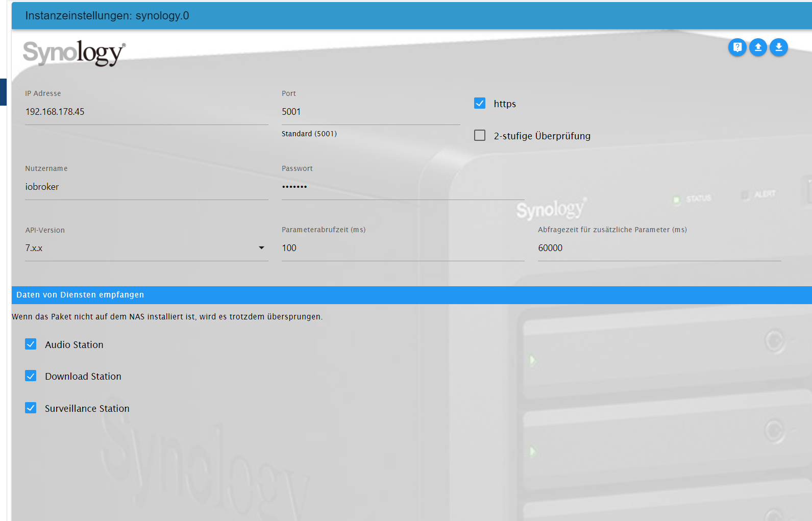The image size is (812, 521).
Task: Toggle the Audio Station checkbox
Action: (31, 344)
